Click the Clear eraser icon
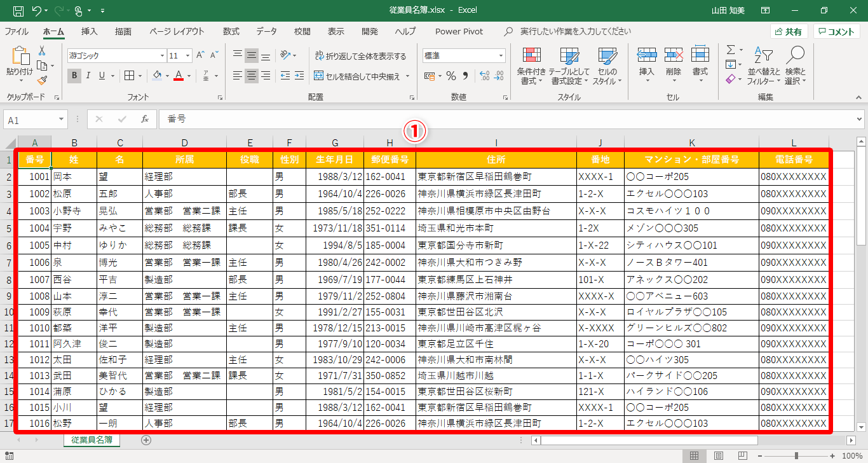Screen dimensions: 868x463 (x=731, y=79)
